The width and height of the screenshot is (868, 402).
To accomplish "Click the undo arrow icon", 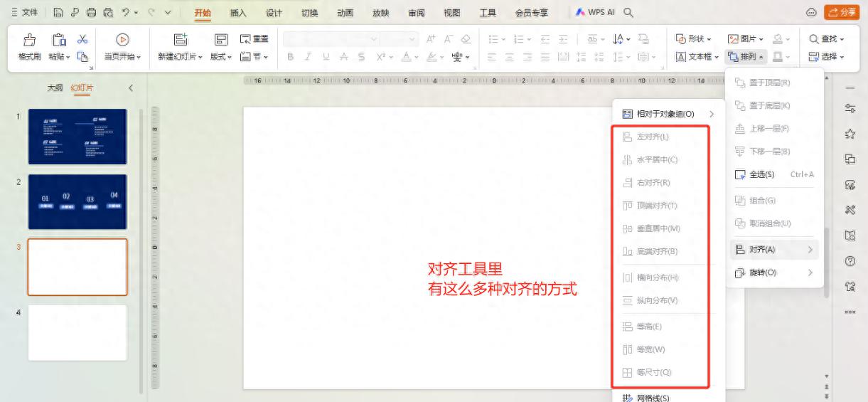I will click(124, 13).
